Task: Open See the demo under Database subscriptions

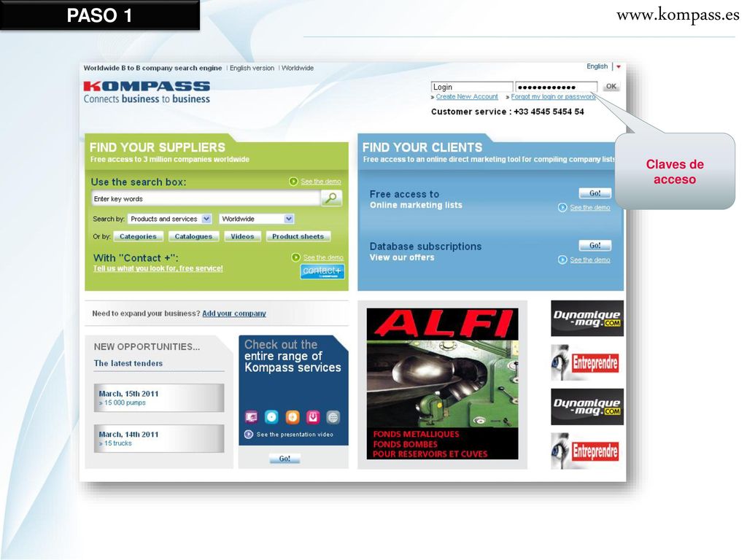Action: (590, 260)
